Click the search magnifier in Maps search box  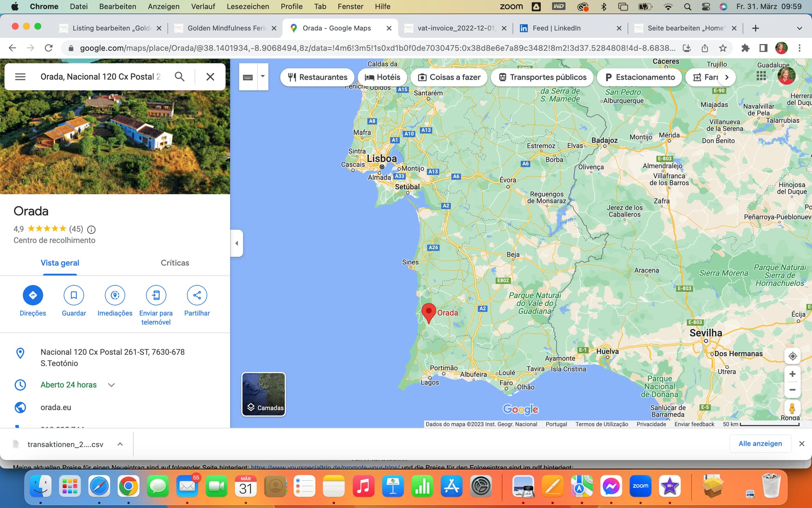179,77
